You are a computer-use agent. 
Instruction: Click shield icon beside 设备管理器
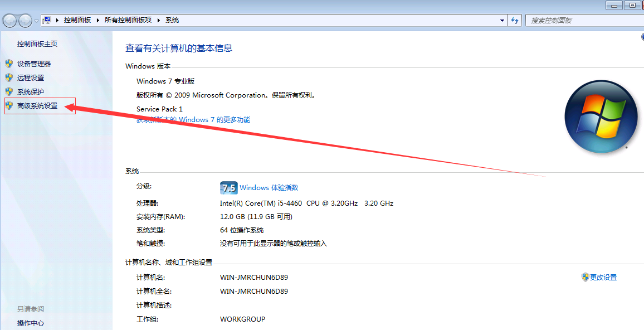(9, 64)
